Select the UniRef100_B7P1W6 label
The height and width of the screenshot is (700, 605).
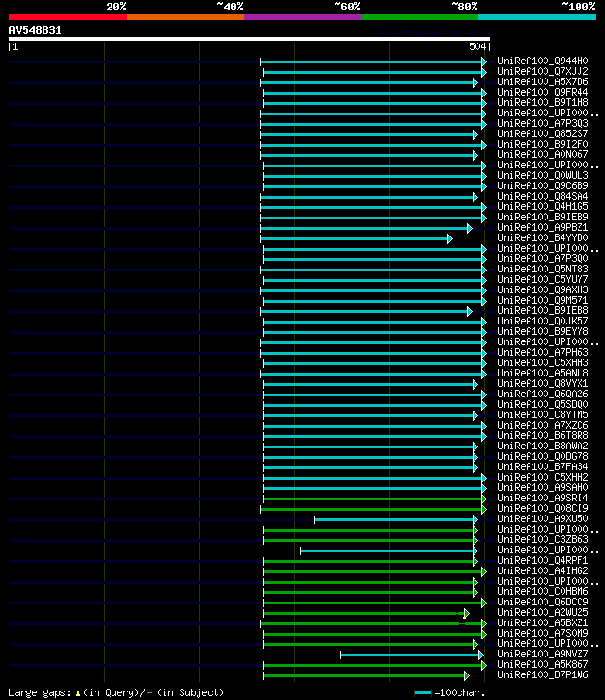(543, 675)
